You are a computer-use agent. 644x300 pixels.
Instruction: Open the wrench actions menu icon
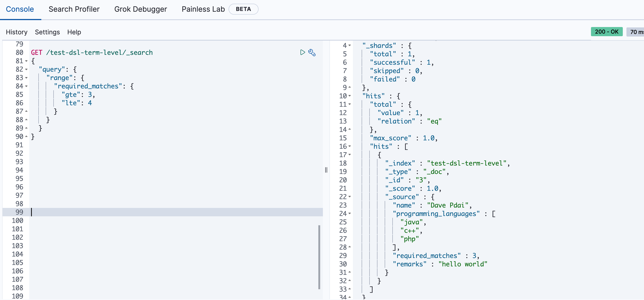coord(312,52)
